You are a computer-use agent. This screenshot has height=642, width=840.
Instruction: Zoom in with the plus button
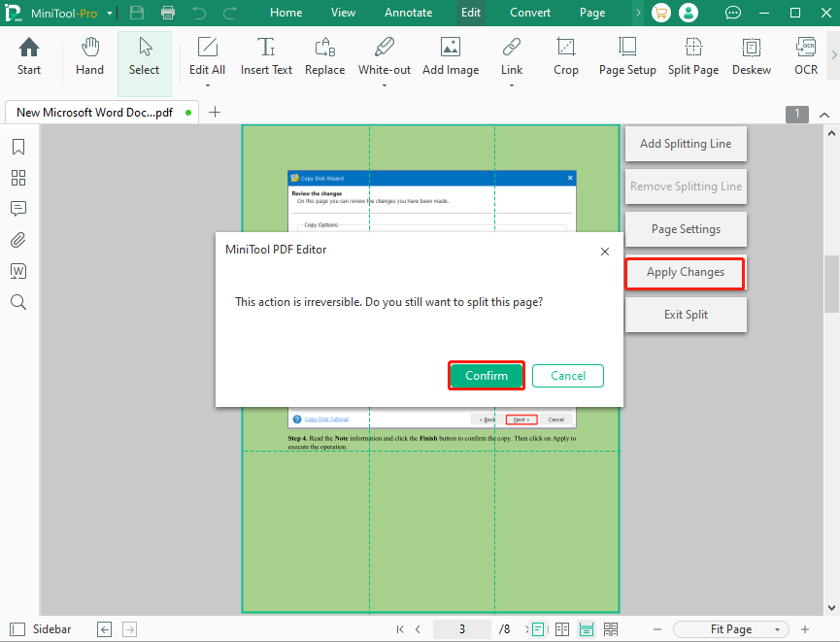tap(805, 629)
